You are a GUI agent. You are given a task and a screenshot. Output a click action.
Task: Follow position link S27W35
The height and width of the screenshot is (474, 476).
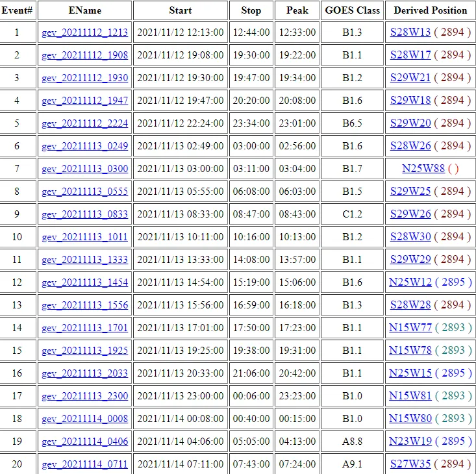[x=410, y=464]
